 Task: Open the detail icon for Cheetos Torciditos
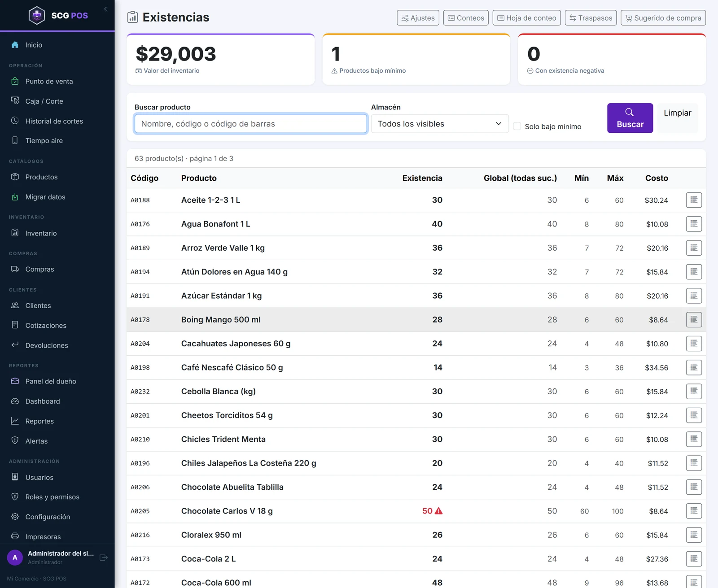694,415
